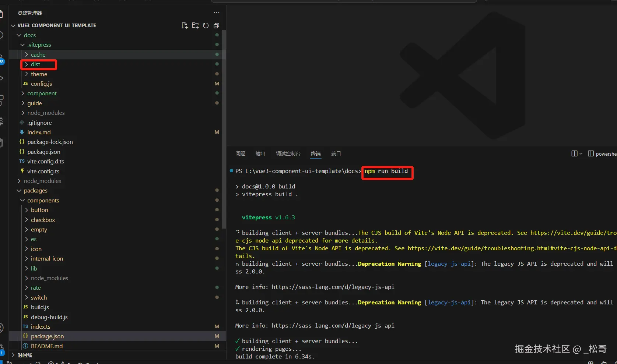Select the 终端 panel tab
Screen dimensions: 617x364
pyautogui.click(x=316, y=153)
